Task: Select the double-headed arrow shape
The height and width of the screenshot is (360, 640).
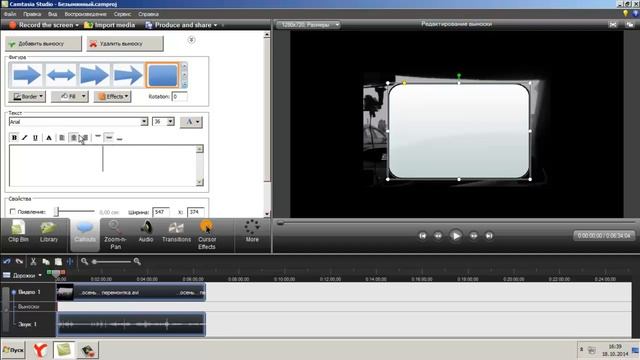Action: tap(61, 75)
